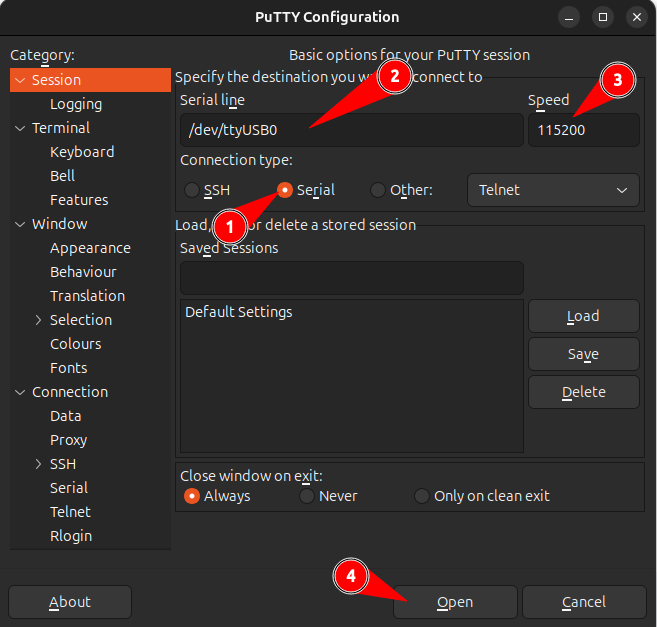Expand the Selection subcategory arrow

[x=38, y=320]
